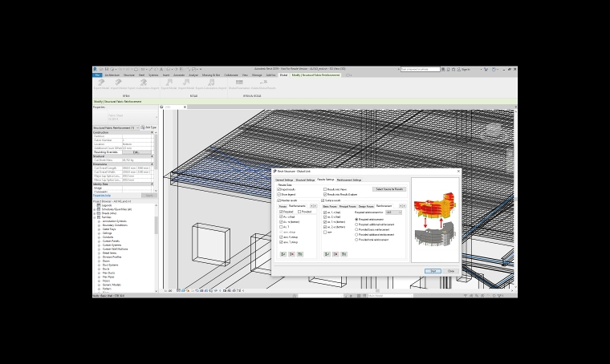Screen dimensions: 610x364
Task: Click the building model preview image
Action: click(x=435, y=219)
